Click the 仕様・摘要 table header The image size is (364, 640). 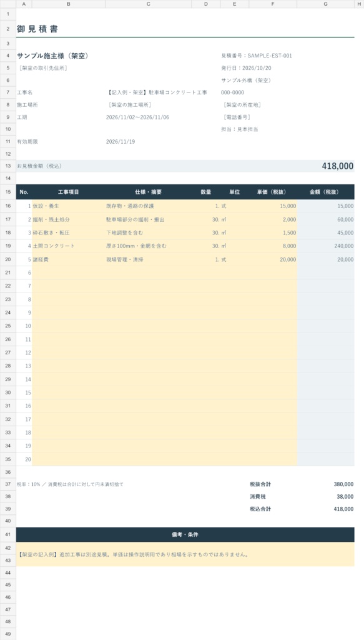[149, 192]
